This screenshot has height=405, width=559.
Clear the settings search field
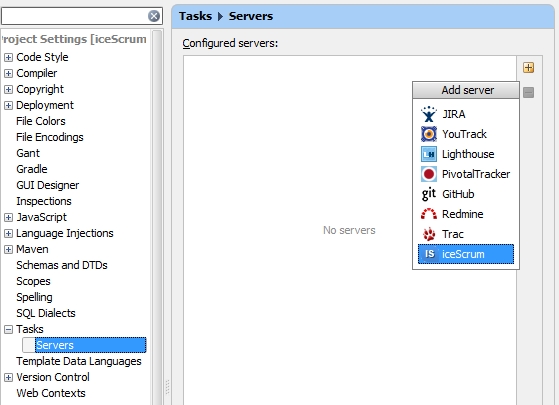pos(154,16)
